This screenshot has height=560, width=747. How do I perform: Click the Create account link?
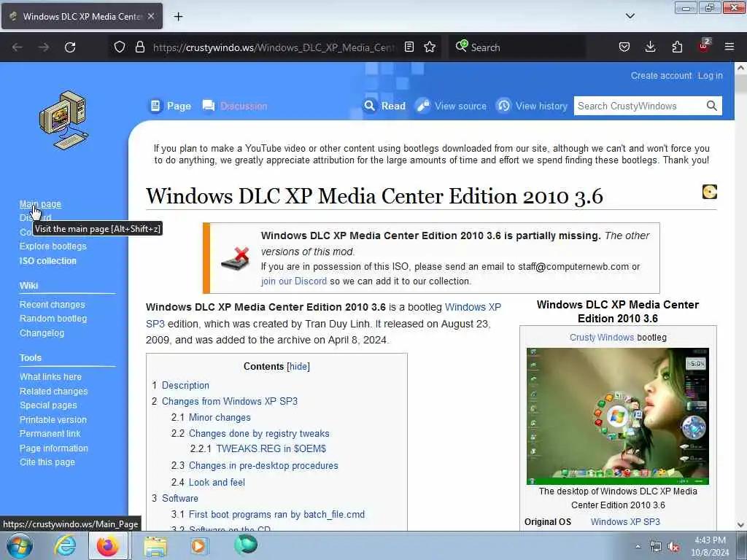coord(661,75)
